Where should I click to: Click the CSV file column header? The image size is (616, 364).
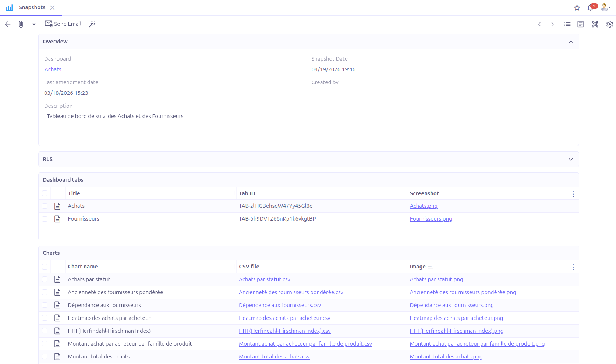point(249,267)
